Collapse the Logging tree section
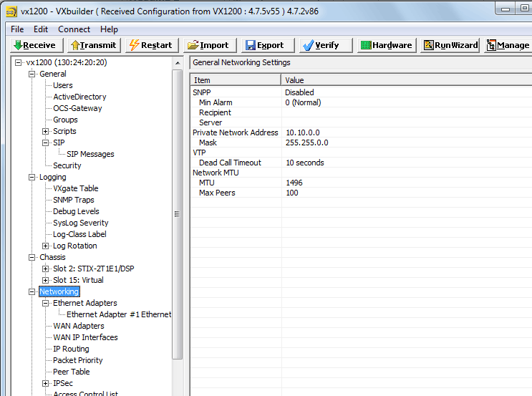Screen dimensions: 532x396 32,177
